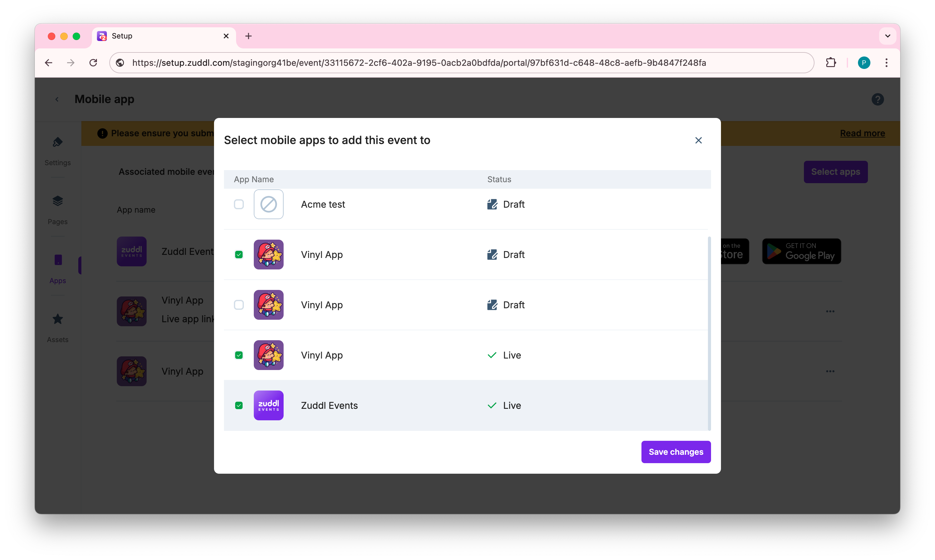This screenshot has height=560, width=935.
Task: Click Save changes button
Action: (x=676, y=452)
